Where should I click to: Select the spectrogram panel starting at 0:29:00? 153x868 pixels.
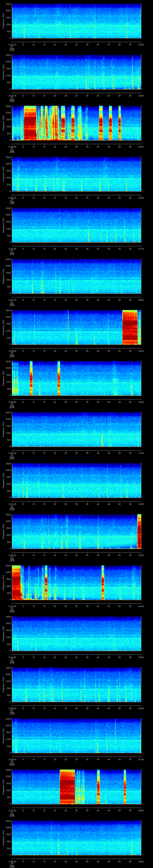[x=77, y=378]
